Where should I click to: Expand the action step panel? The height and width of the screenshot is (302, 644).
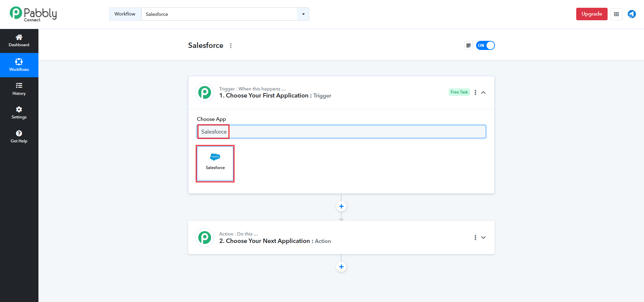pos(483,238)
